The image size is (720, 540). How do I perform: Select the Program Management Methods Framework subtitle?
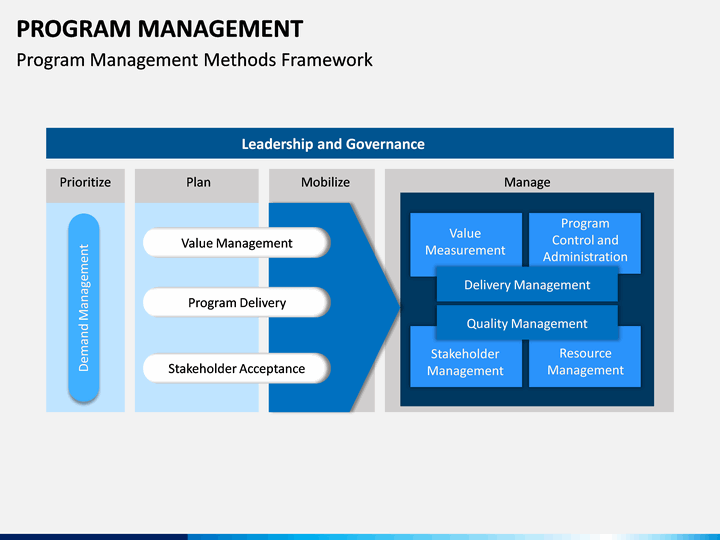(x=194, y=60)
